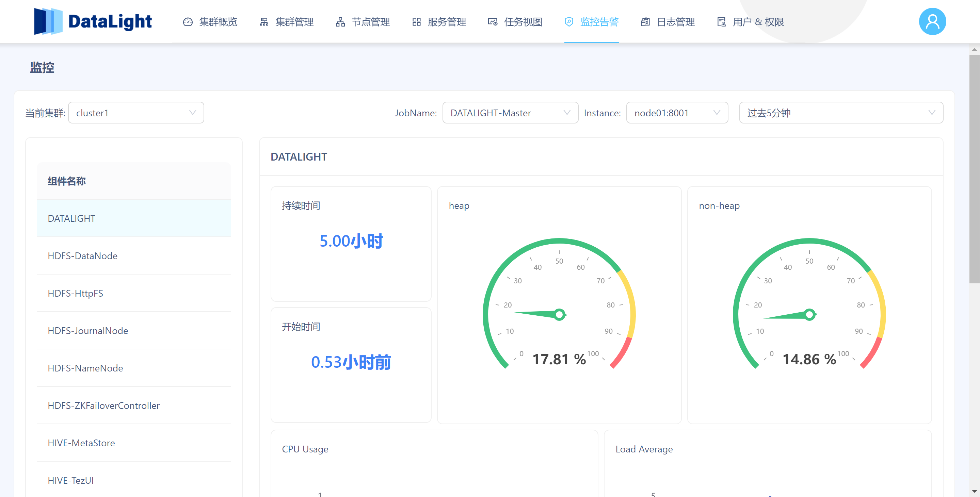Viewport: 980px width, 497px height.
Task: Click the scrollbar up arrow
Action: tap(974, 49)
